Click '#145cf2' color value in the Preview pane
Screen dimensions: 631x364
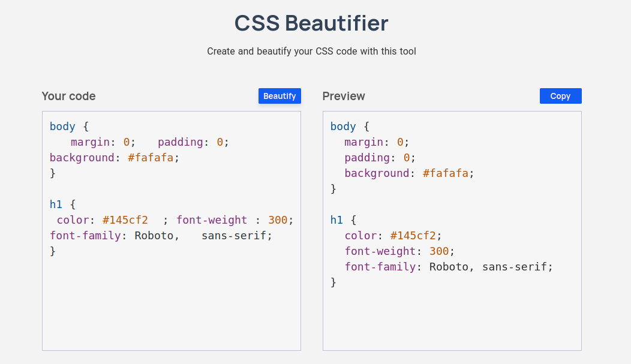(414, 236)
